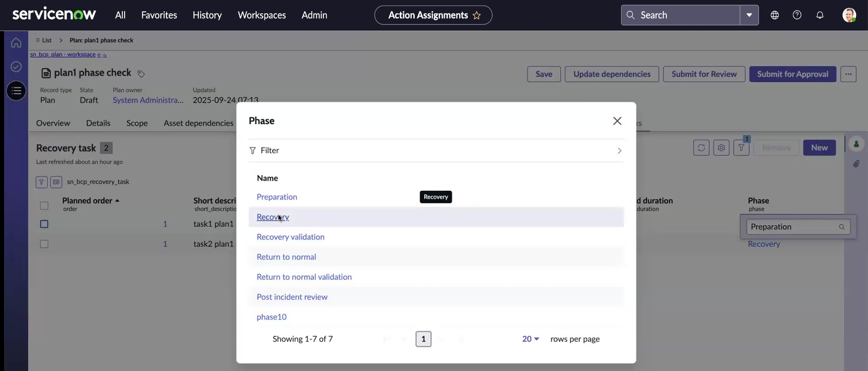This screenshot has height=371, width=868.
Task: Close the Phase dialog
Action: (617, 121)
